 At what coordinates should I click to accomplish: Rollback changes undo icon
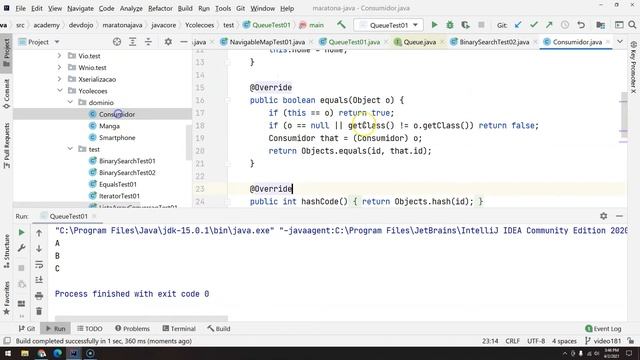tap(581, 25)
